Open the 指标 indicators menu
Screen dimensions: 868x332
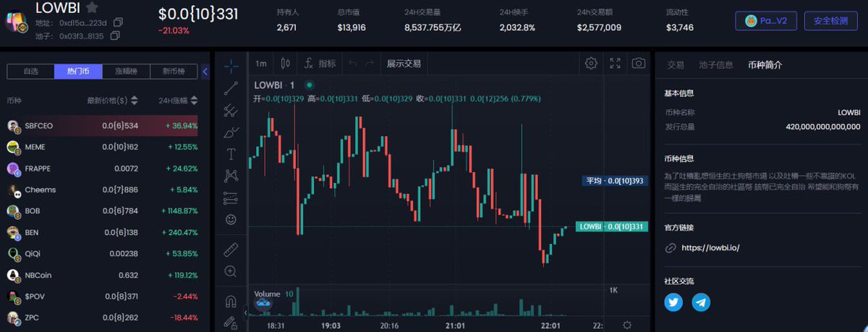319,64
